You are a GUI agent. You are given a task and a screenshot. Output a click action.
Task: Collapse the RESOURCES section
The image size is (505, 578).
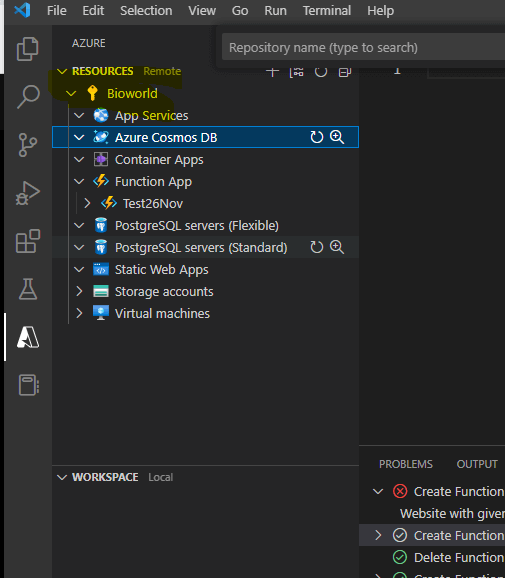62,71
